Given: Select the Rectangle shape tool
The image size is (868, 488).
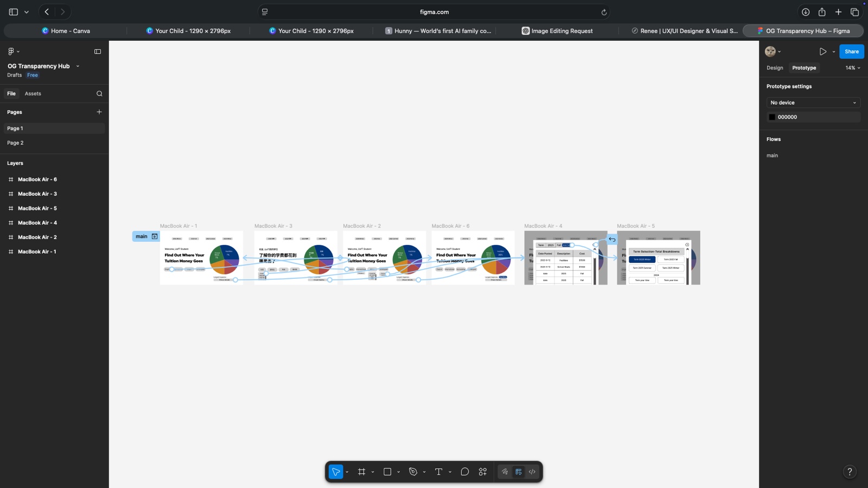Looking at the screenshot, I should 387,472.
